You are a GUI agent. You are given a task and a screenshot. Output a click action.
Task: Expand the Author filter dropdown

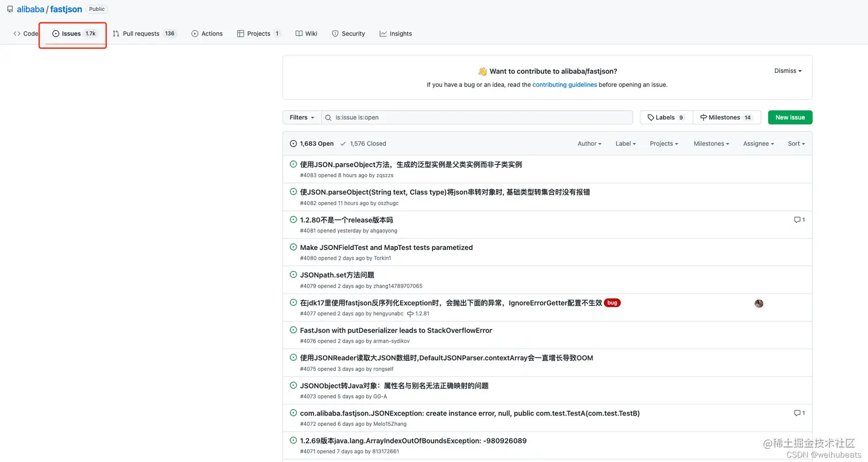pos(590,144)
